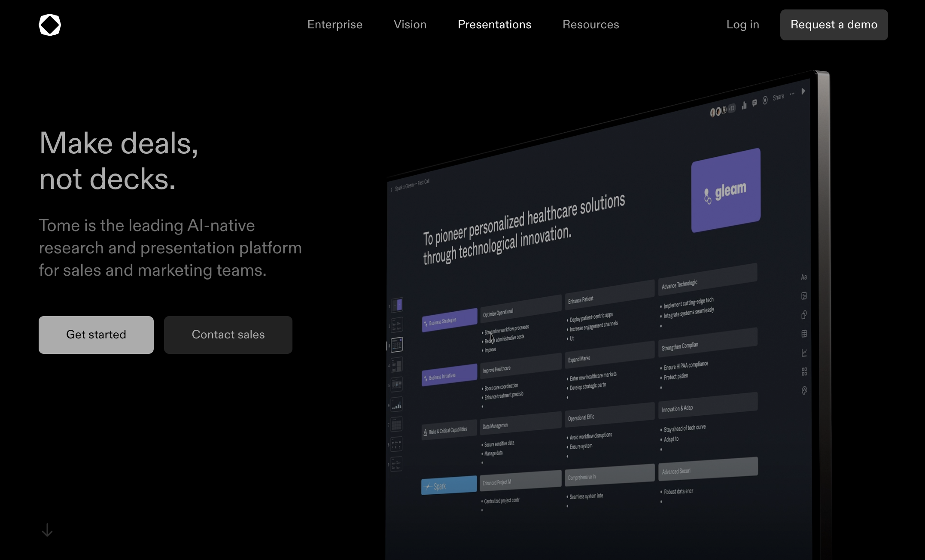Select the Presentations nav item

tap(494, 24)
